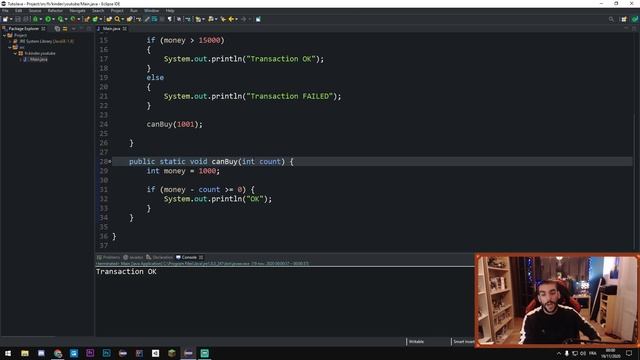This screenshot has width=640, height=360.
Task: Open the Help menu
Action: tap(170, 11)
